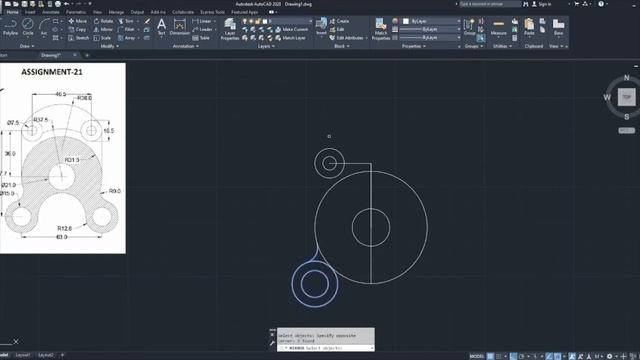Toggle object snap tracking in status bar
The width and height of the screenshot is (640, 360).
click(x=549, y=356)
